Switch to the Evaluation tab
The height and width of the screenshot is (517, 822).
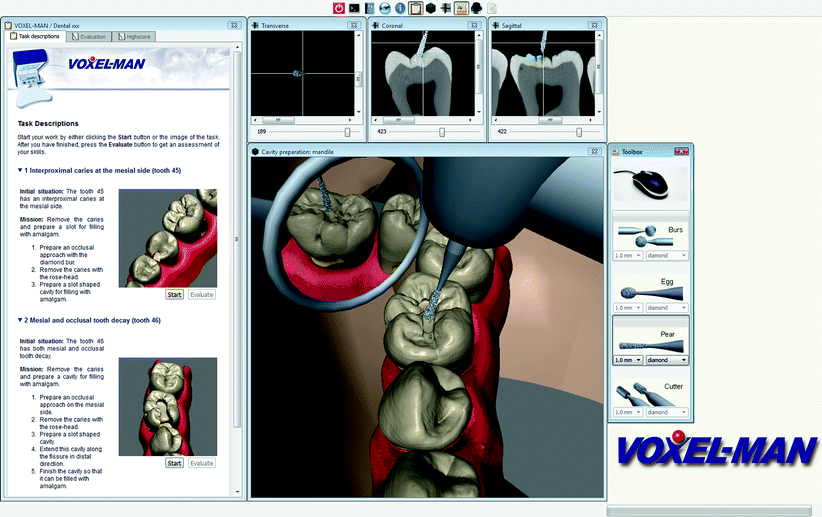pyautogui.click(x=88, y=37)
